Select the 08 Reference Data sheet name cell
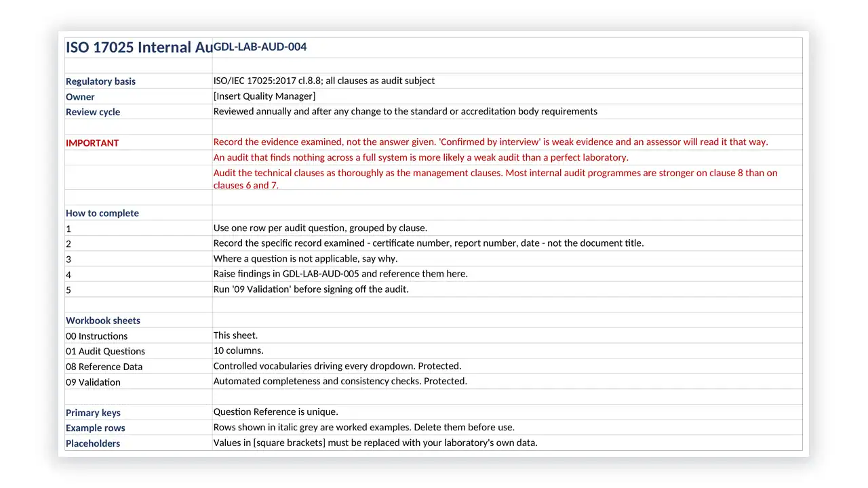This screenshot has height=488, width=868. [x=138, y=366]
